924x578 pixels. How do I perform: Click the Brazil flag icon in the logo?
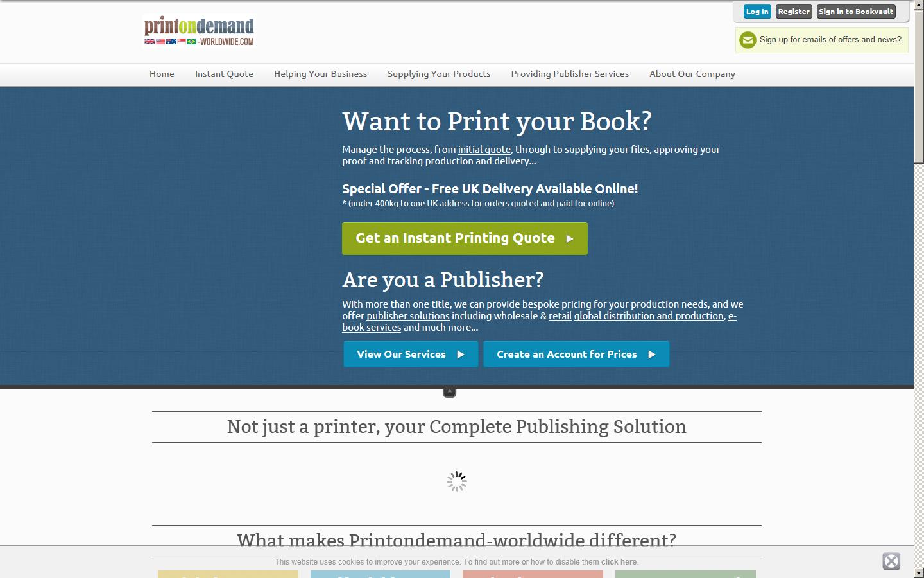(191, 42)
